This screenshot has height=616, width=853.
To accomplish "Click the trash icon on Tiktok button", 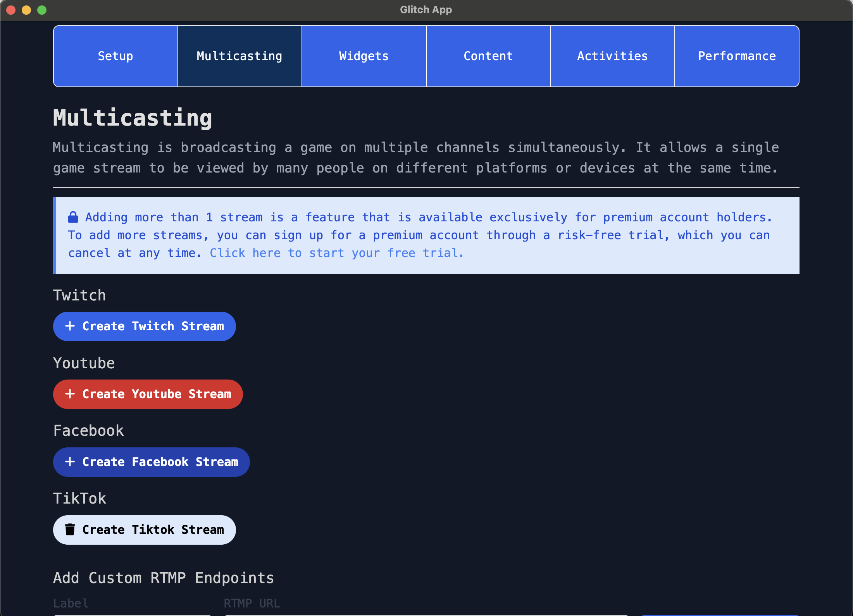I will [x=70, y=530].
